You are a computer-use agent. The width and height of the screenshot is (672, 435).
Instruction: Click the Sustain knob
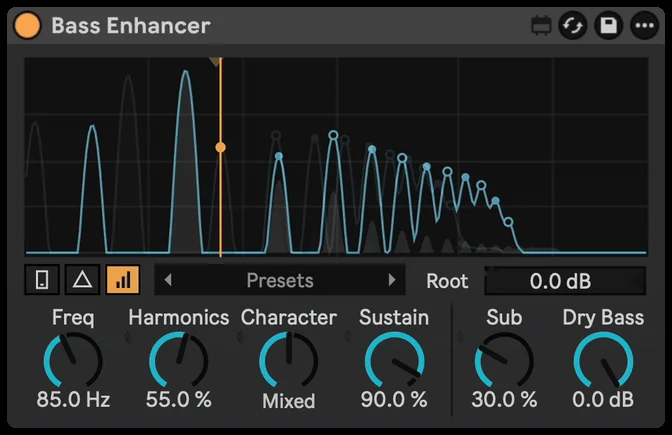coord(394,361)
